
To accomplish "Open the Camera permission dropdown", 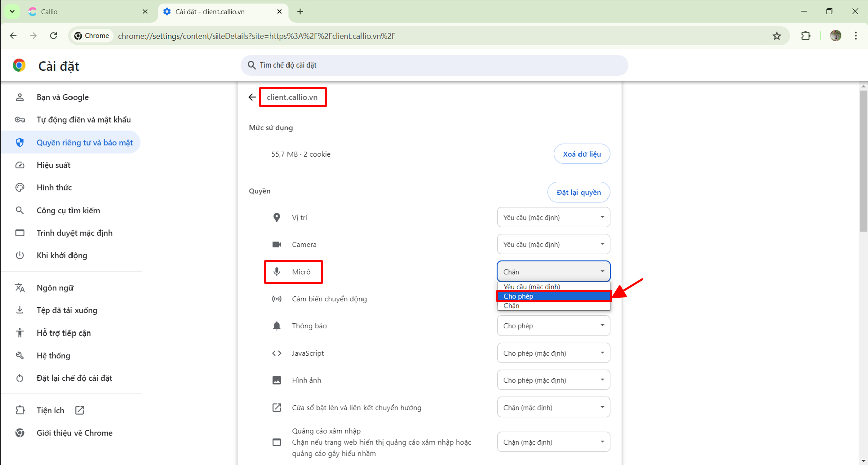I will tap(554, 244).
